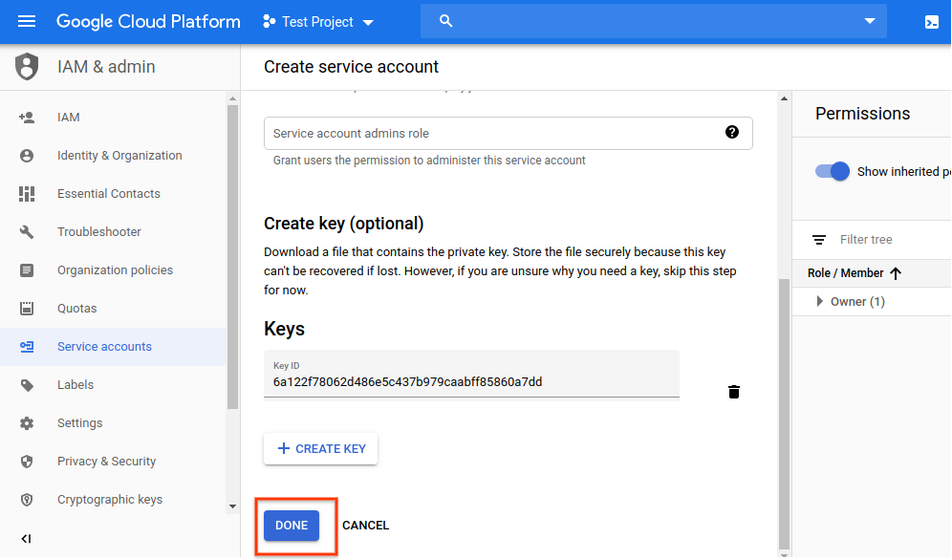Click the DONE button
The image size is (952, 560).
tap(292, 526)
